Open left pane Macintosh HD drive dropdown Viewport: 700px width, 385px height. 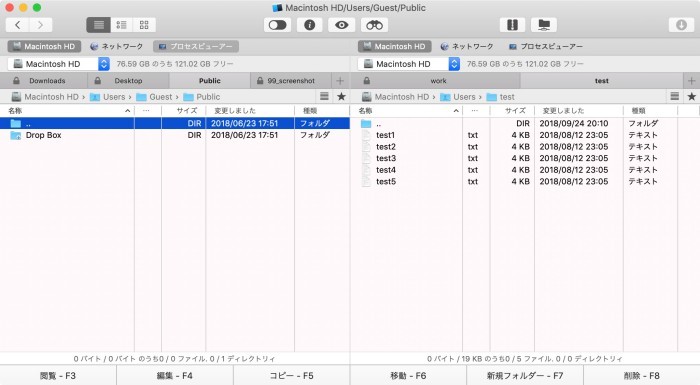58,64
